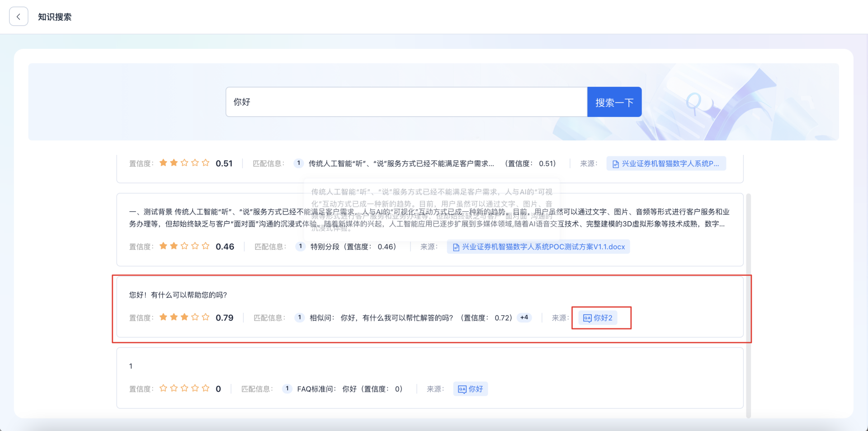This screenshot has width=868, height=431.
Task: Click the 搜索一下 search button
Action: [614, 102]
